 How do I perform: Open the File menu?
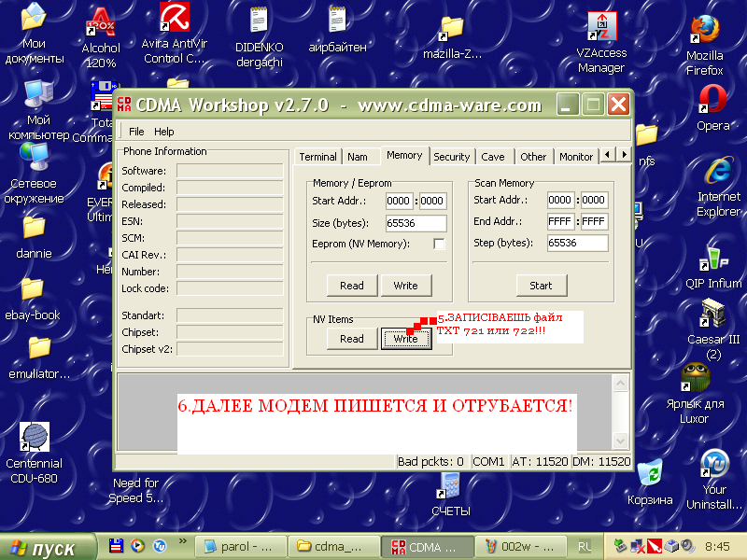136,132
